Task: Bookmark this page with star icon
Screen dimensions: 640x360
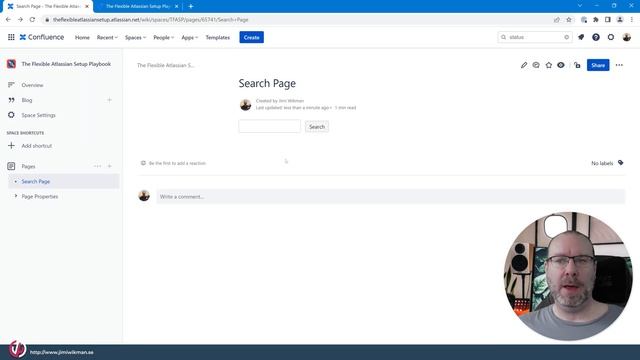Action: (569, 20)
